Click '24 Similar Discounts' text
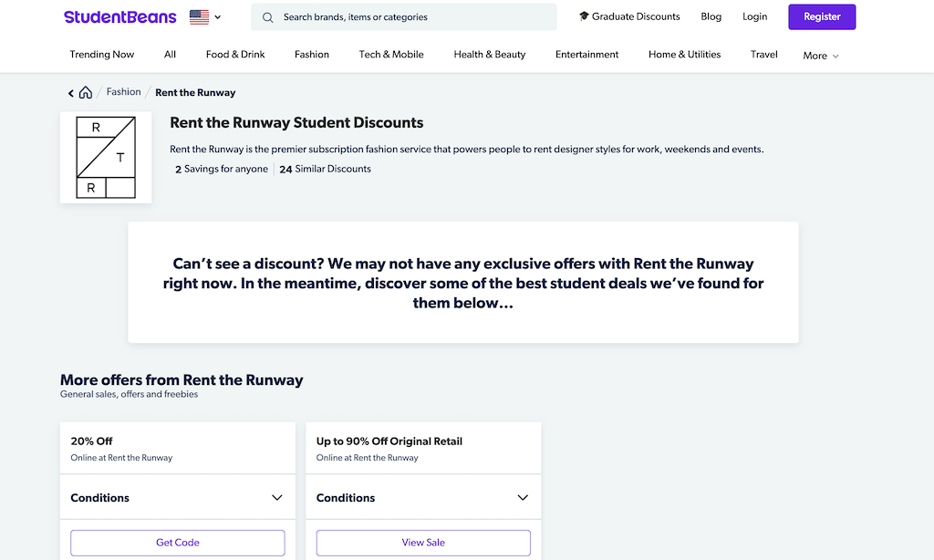The height and width of the screenshot is (560, 934). tap(326, 170)
